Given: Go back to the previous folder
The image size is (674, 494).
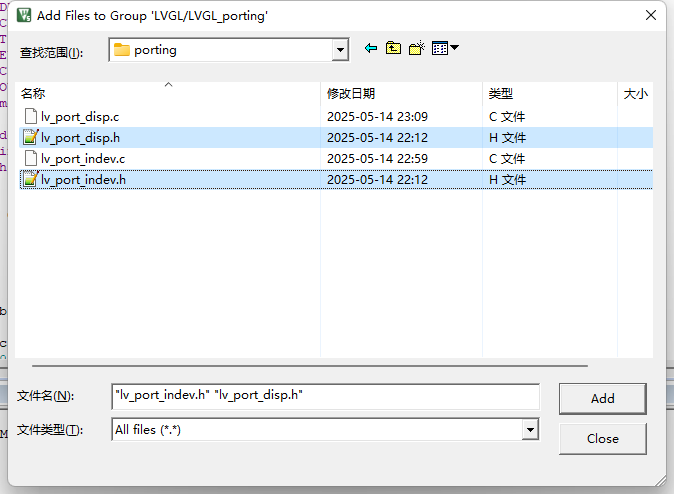Looking at the screenshot, I should point(371,48).
